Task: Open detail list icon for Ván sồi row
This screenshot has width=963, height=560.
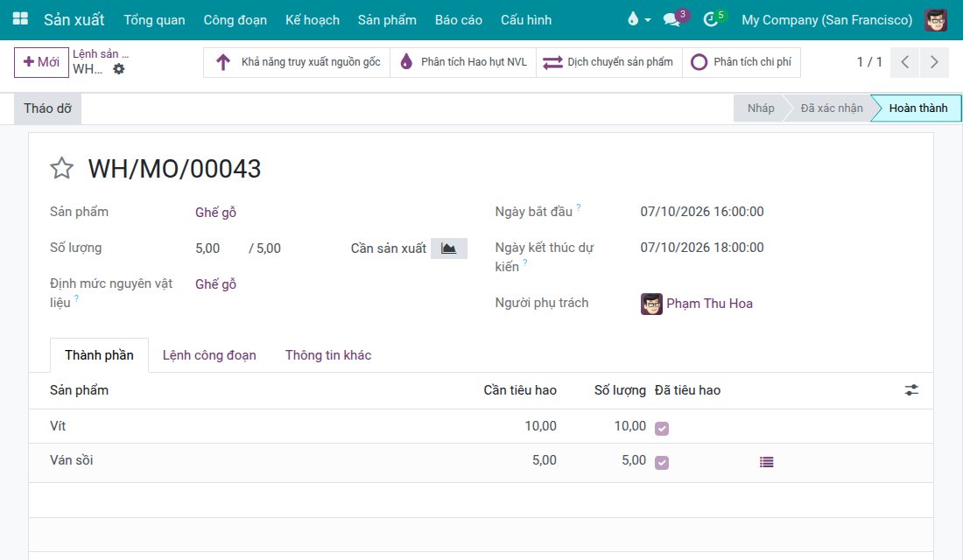Action: pyautogui.click(x=766, y=462)
